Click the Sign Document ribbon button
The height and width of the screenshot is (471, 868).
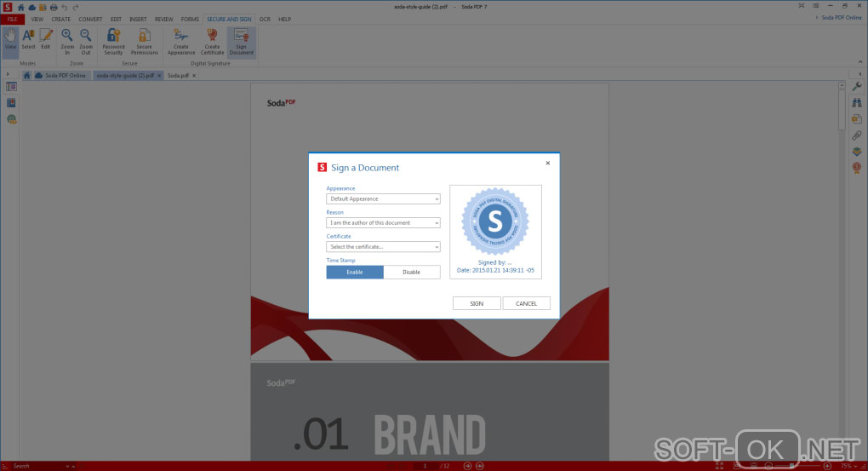click(242, 42)
